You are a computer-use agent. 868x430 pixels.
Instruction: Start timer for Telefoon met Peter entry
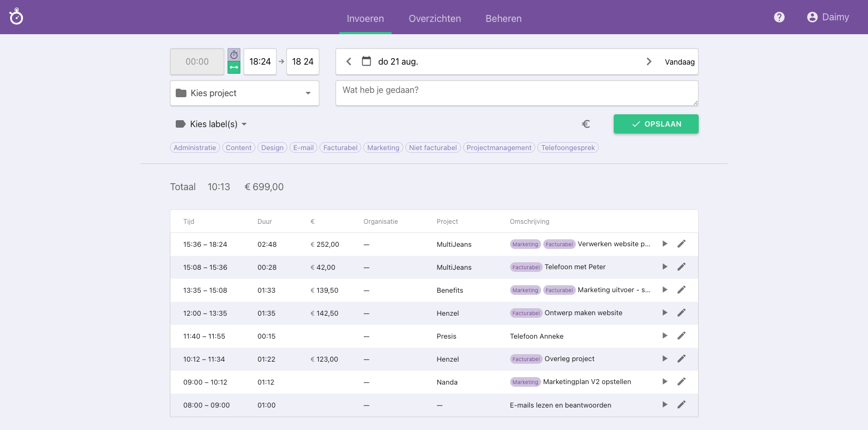point(665,267)
